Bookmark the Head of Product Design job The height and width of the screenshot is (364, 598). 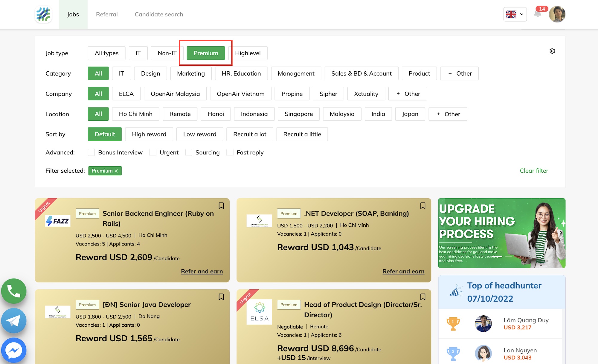(423, 297)
